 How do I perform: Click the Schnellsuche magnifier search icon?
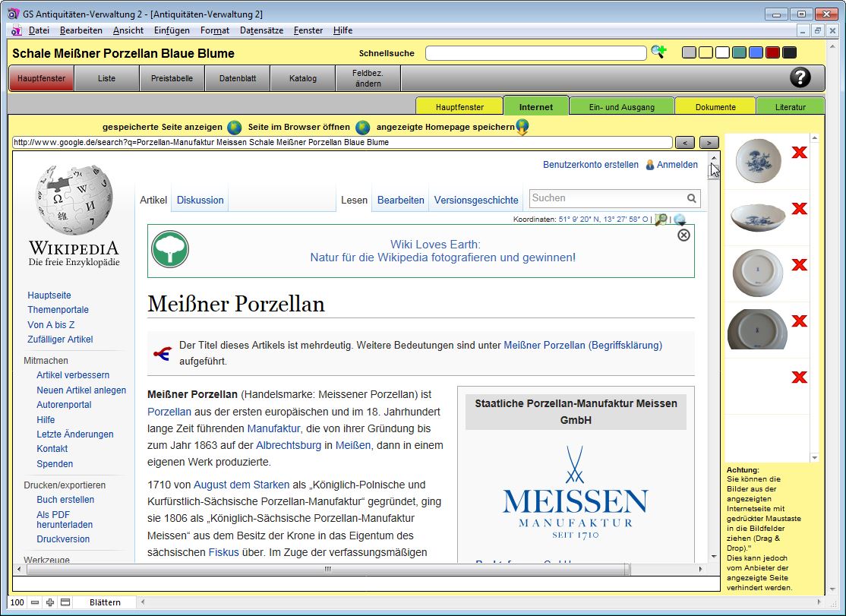pos(658,52)
